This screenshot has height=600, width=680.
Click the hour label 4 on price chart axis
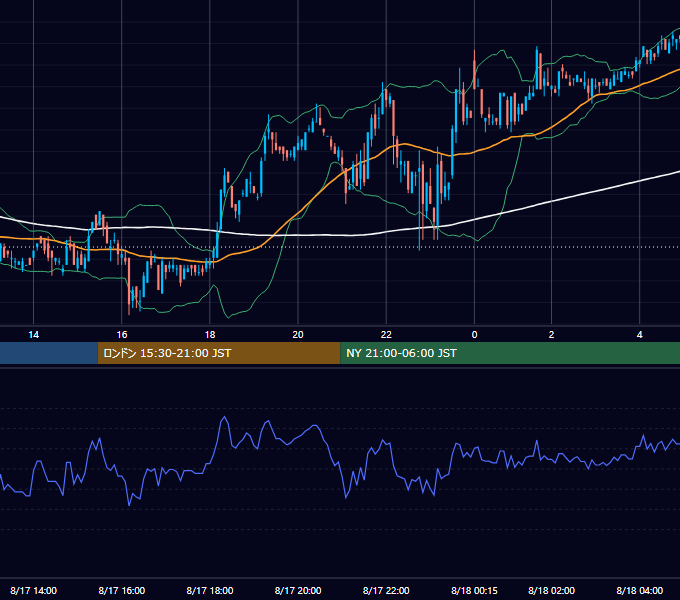tap(640, 334)
